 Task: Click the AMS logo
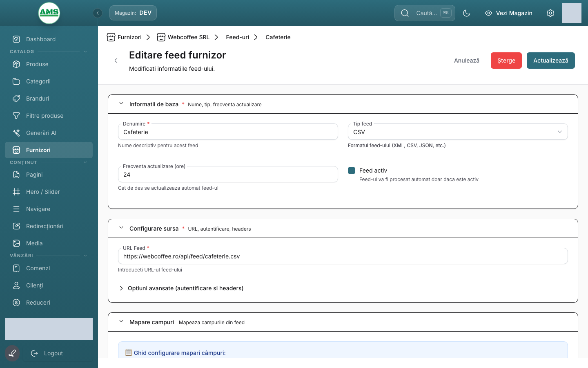click(49, 13)
